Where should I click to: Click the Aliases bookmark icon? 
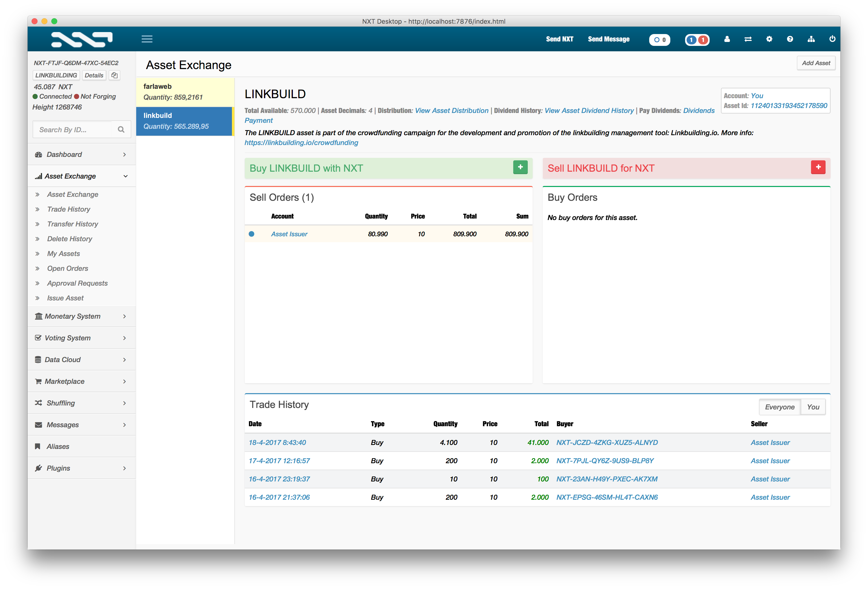tap(38, 446)
